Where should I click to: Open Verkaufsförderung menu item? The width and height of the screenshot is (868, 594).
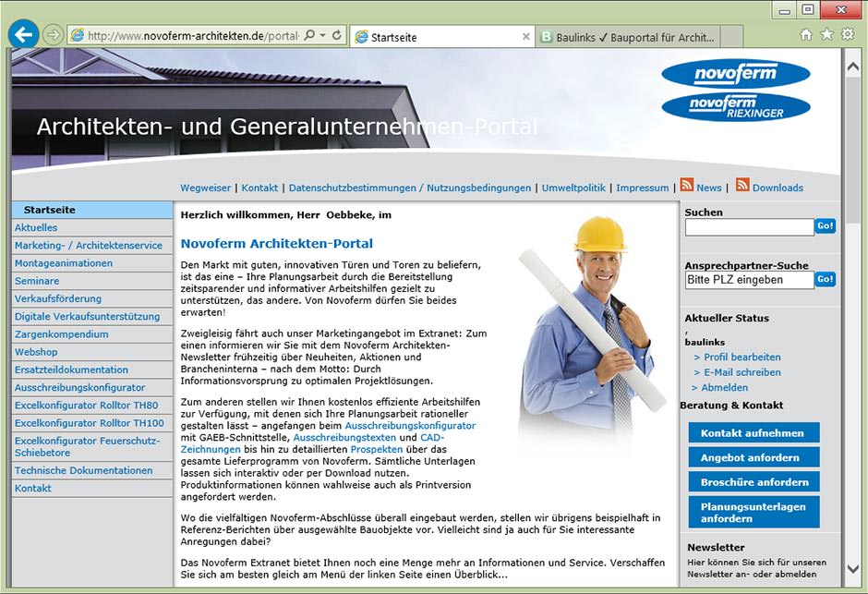click(x=92, y=298)
